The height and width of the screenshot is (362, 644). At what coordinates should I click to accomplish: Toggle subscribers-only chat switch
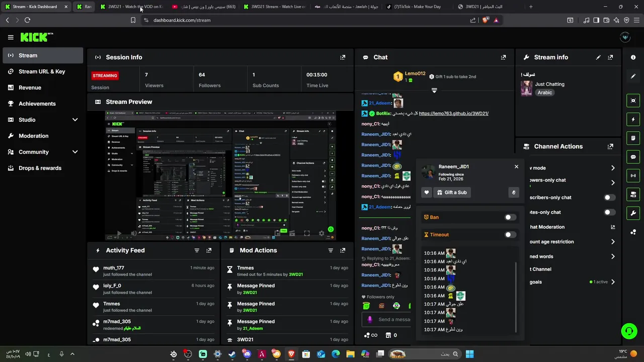coord(609,198)
